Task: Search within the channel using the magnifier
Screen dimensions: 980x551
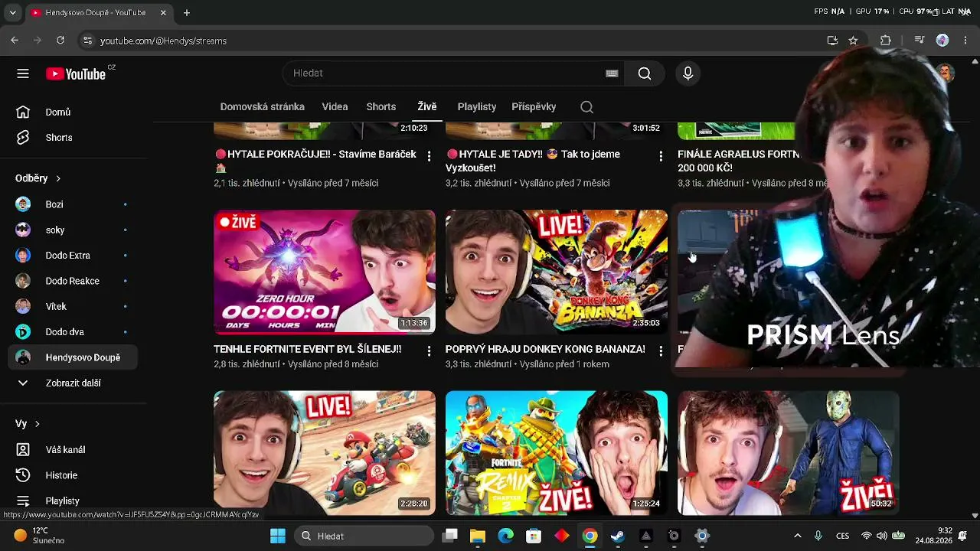Action: pos(586,107)
